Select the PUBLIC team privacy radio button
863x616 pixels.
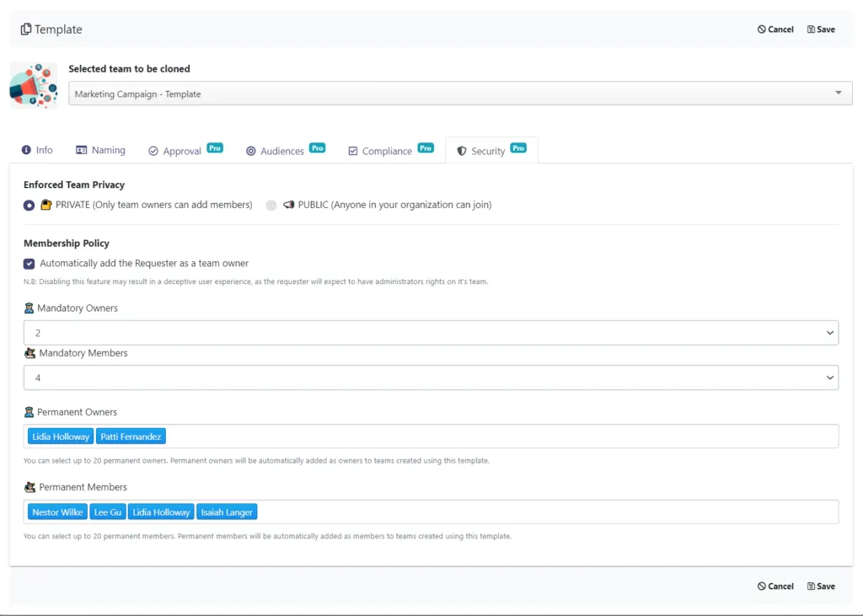click(x=271, y=206)
